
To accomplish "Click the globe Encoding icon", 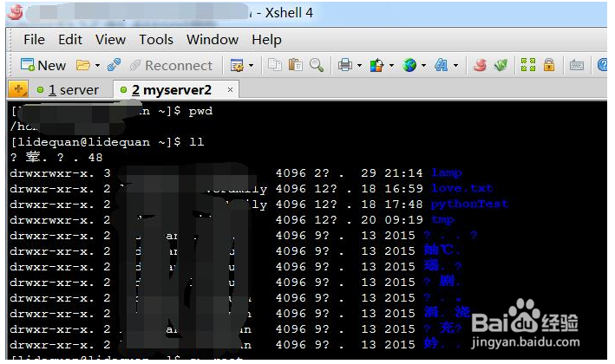I will pyautogui.click(x=409, y=65).
